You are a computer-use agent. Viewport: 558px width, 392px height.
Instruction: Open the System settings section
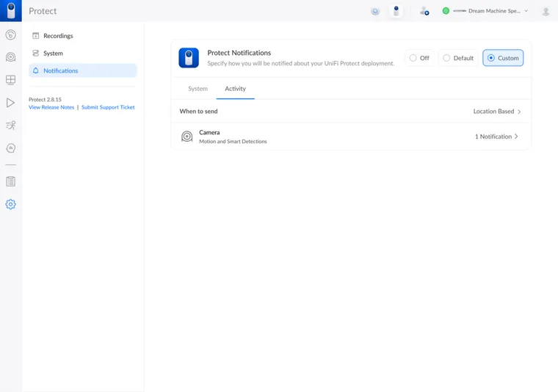pyautogui.click(x=82, y=53)
